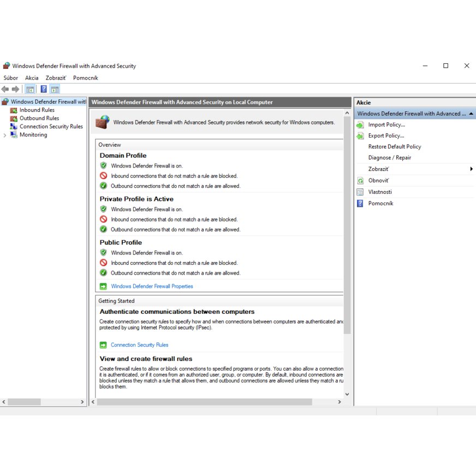Click the show/hide console tree toolbar icon
The width and height of the screenshot is (476, 476).
30,89
